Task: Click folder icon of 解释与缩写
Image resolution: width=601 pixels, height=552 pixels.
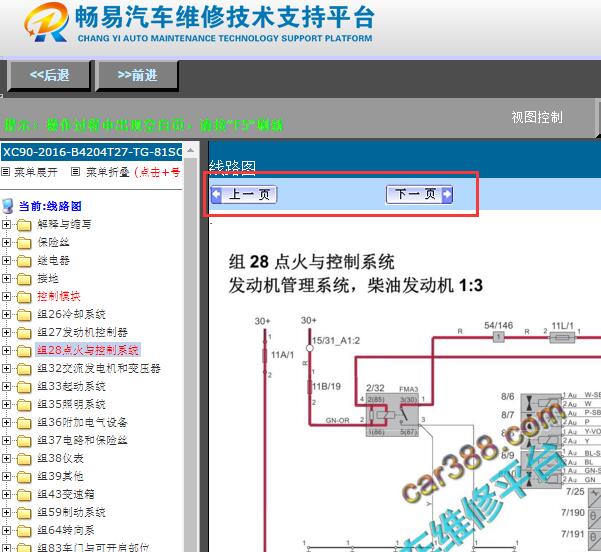Action: (24, 225)
